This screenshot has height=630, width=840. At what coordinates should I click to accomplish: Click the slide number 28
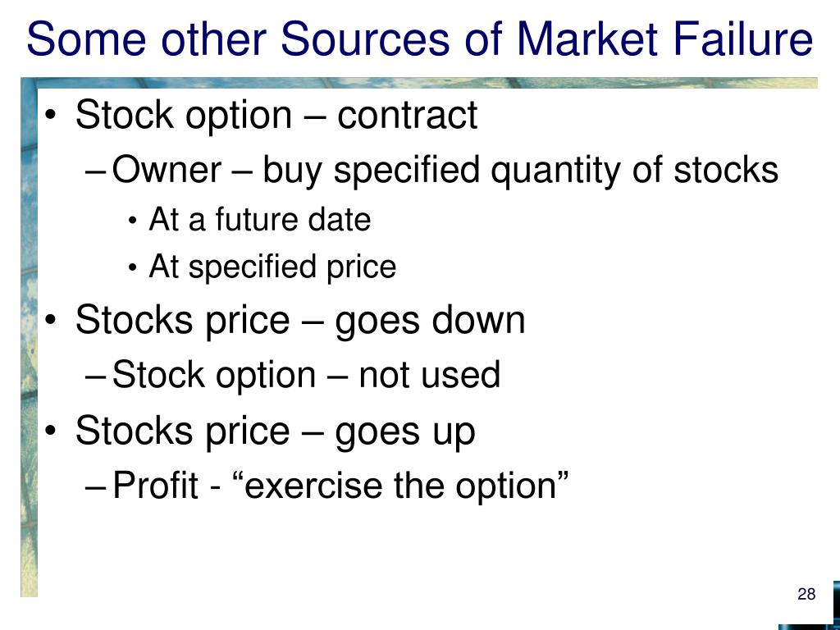[806, 594]
